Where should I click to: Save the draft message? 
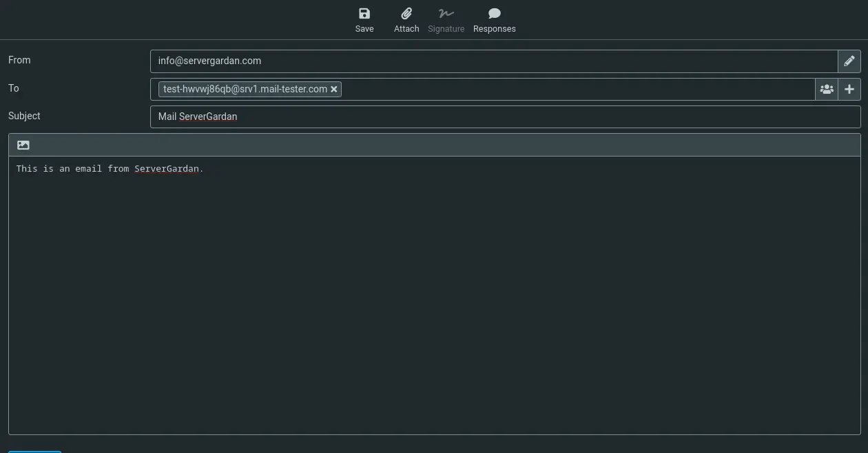pos(364,20)
